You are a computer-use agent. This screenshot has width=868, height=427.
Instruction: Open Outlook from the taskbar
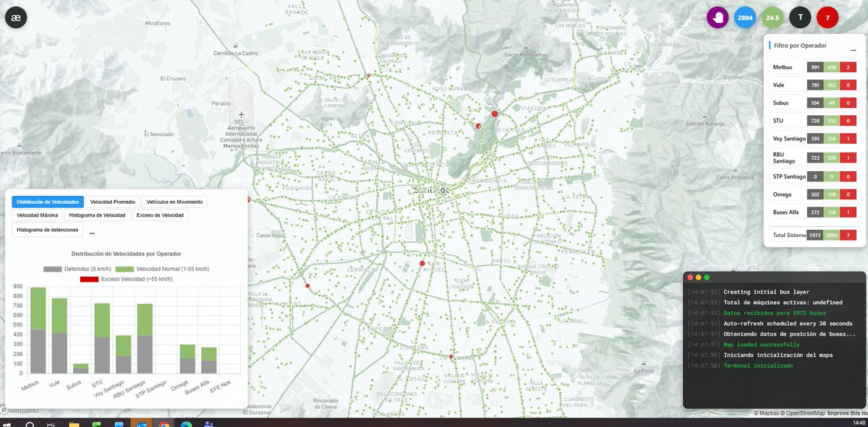[x=141, y=423]
